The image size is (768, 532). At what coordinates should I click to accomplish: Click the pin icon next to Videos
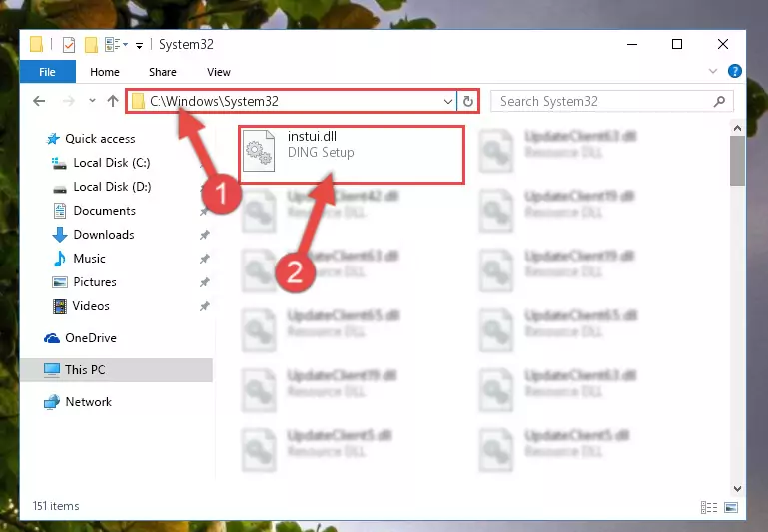(x=205, y=306)
